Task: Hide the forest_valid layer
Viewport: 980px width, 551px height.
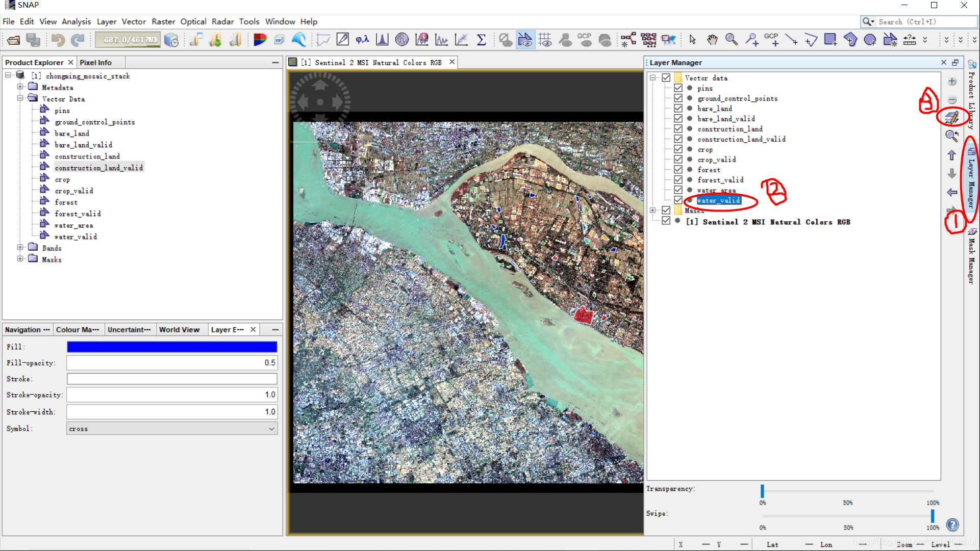Action: [678, 179]
